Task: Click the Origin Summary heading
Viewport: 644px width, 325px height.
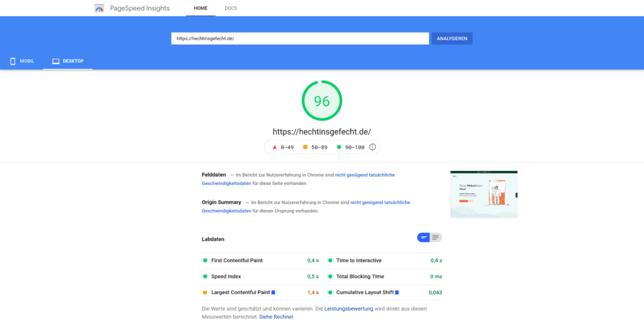Action: click(x=221, y=202)
